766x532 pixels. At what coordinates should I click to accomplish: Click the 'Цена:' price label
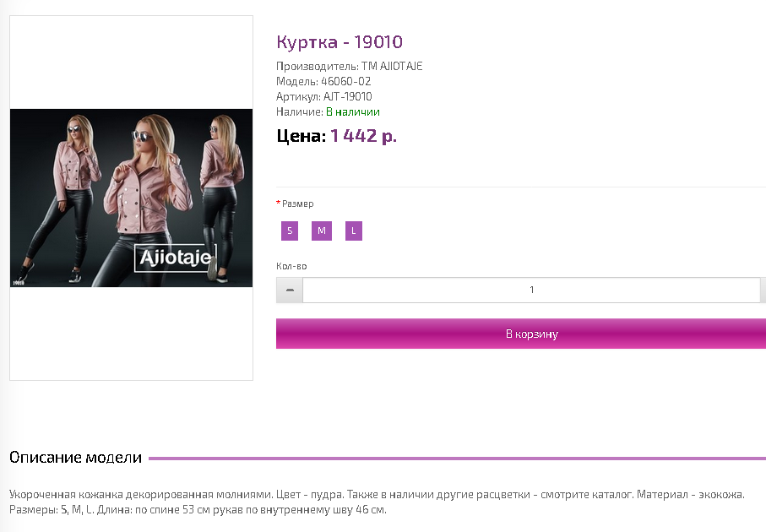301,135
